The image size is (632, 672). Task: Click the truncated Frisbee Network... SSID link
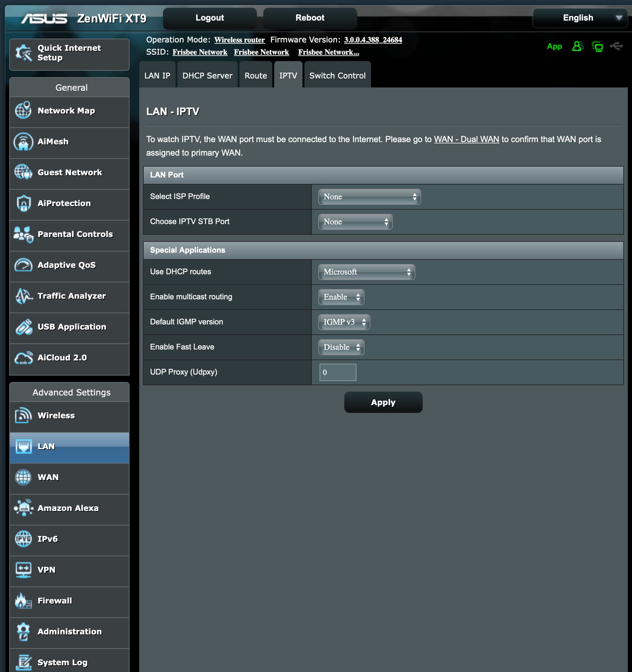[329, 52]
